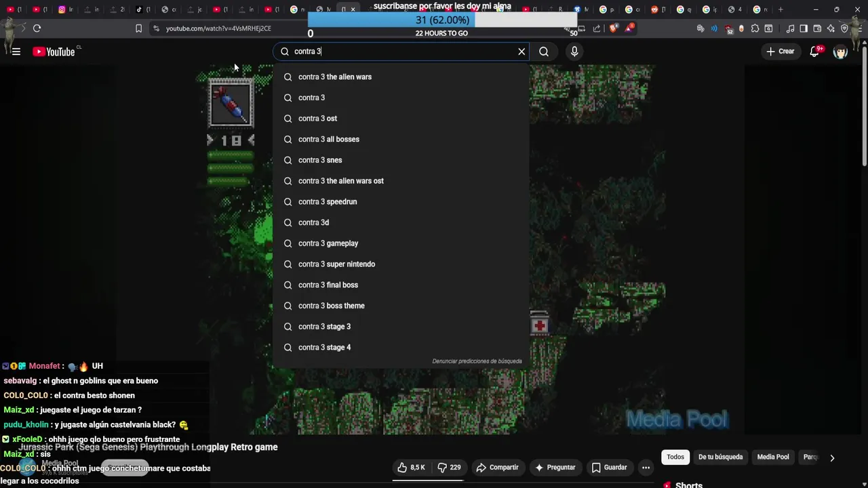868x488 pixels.
Task: Open the Crear upload menu
Action: 780,52
